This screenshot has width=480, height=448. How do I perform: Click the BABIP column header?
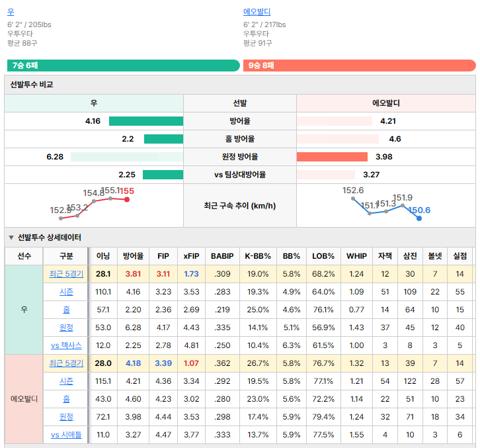[x=222, y=256]
